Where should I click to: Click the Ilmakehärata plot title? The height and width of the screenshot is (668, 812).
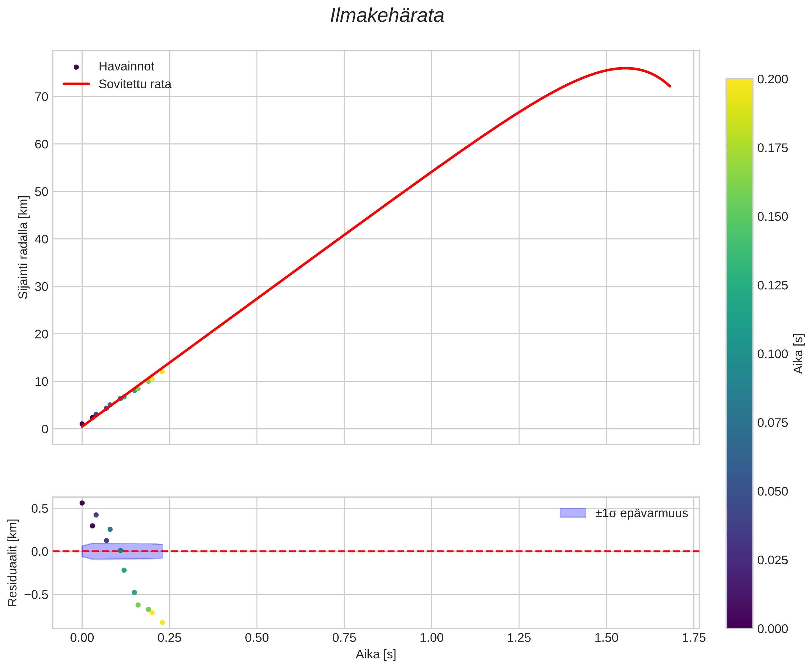(387, 16)
